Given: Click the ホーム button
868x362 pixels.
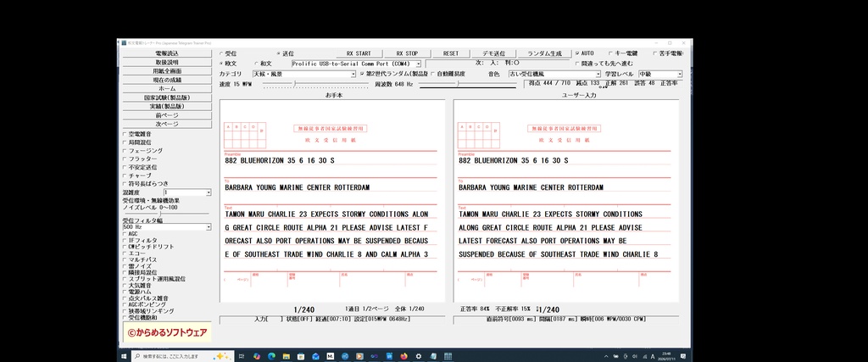Looking at the screenshot, I should (x=167, y=88).
